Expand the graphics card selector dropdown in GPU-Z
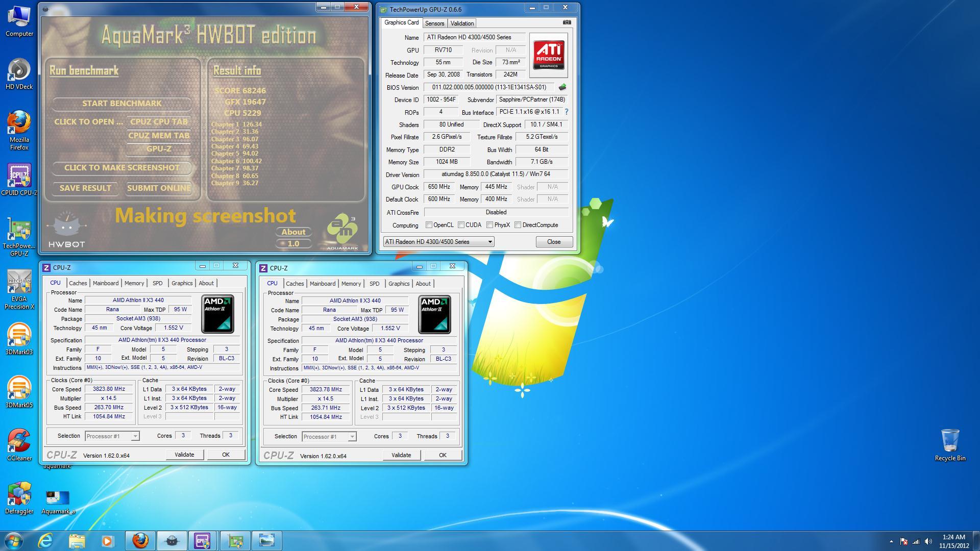Viewport: 980px width, 551px height. (x=438, y=242)
